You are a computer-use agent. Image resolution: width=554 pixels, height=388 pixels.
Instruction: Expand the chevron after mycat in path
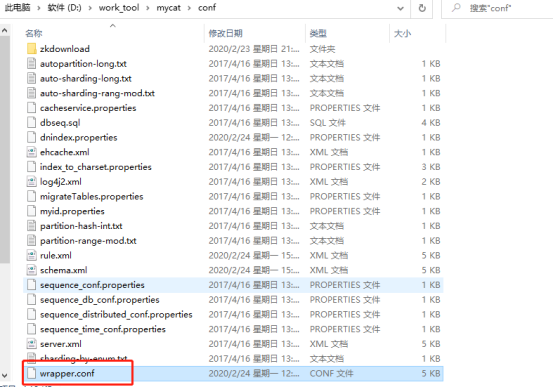(x=189, y=8)
